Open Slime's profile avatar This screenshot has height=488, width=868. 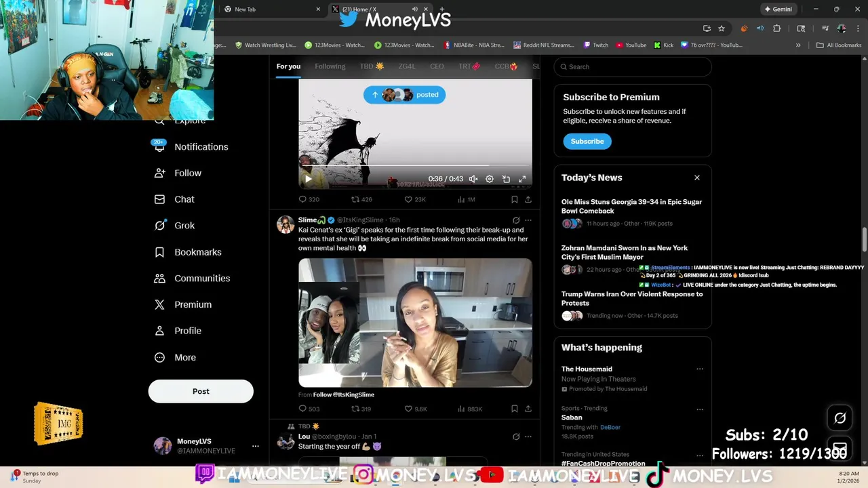point(285,224)
